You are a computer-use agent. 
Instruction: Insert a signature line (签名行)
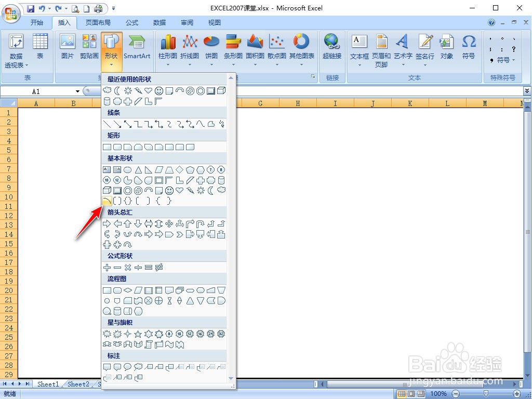(x=425, y=49)
